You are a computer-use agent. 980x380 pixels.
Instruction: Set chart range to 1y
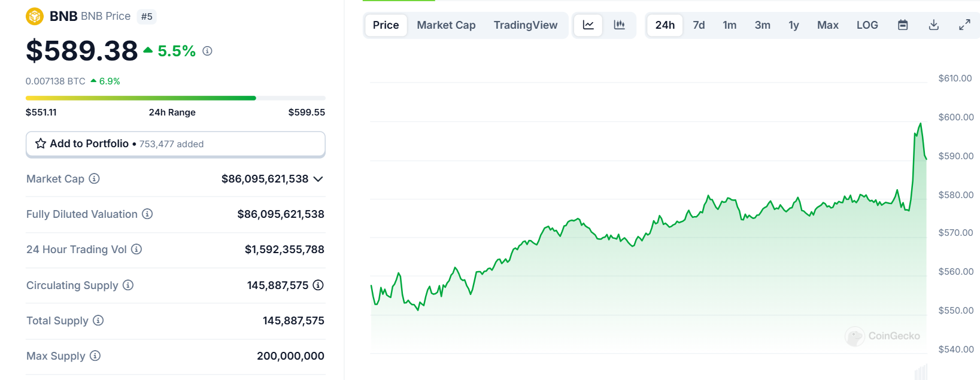click(x=794, y=25)
